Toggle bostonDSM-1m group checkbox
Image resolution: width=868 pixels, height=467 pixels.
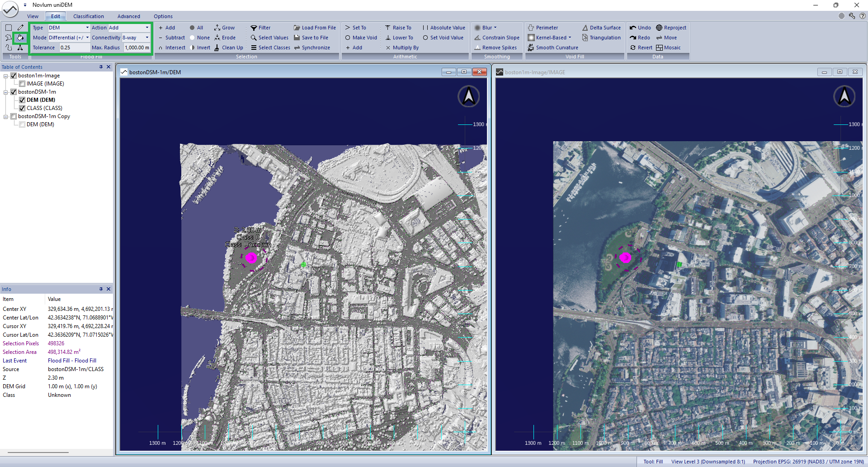click(14, 92)
